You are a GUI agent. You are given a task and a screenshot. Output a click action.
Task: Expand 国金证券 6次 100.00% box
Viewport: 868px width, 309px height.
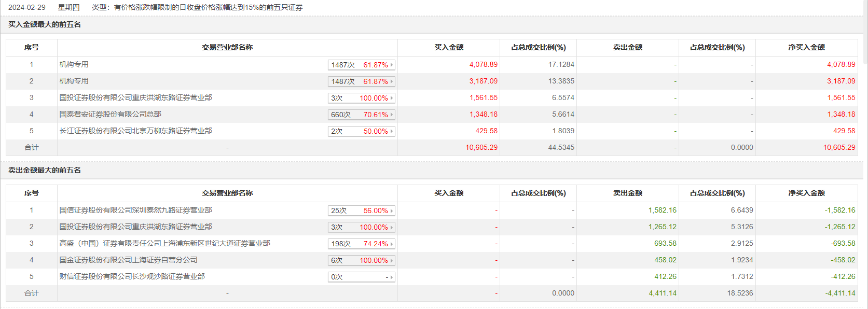point(362,260)
